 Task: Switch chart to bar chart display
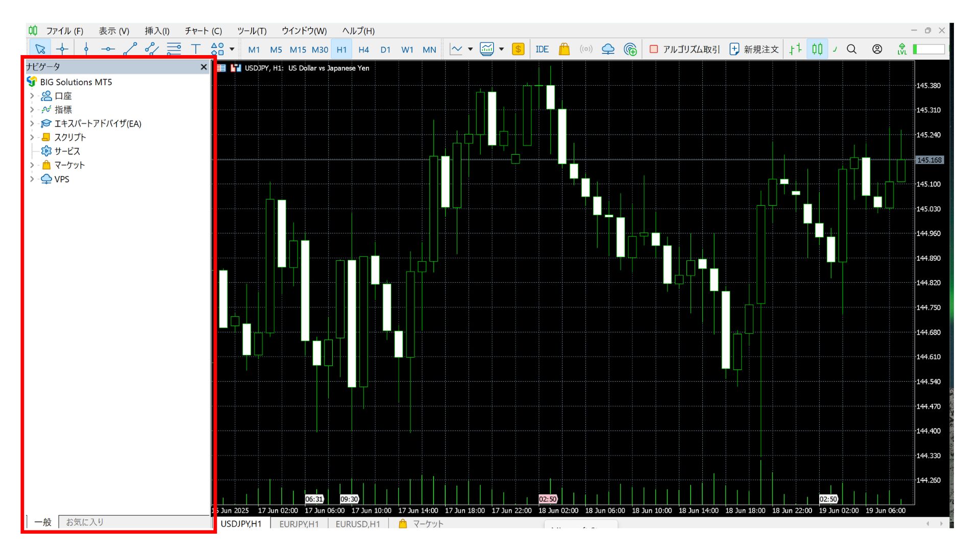coord(795,49)
